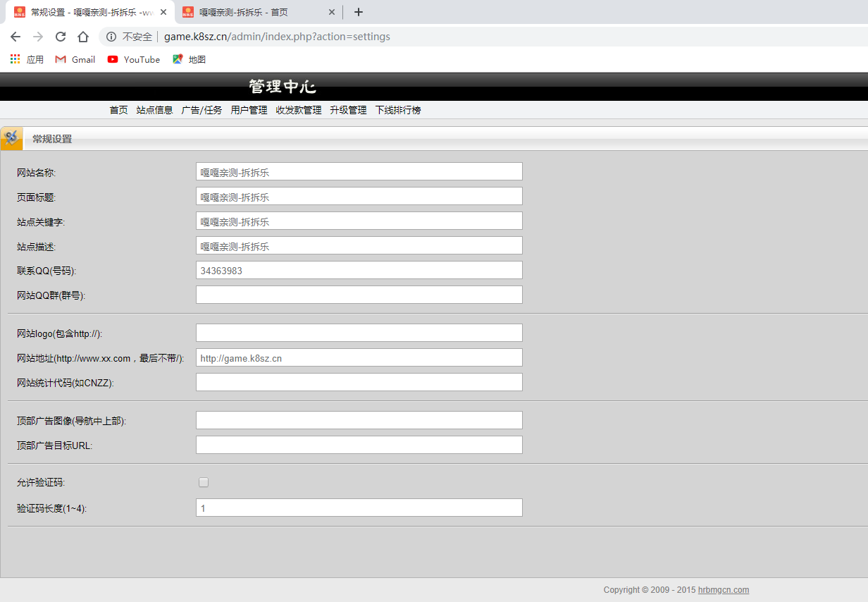Click the 首页 navigation link

pyautogui.click(x=118, y=110)
